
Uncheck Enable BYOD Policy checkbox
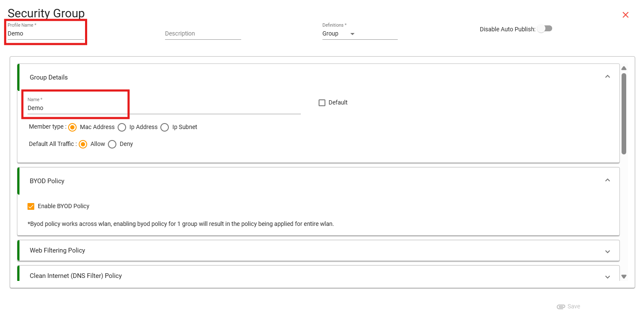click(x=31, y=206)
